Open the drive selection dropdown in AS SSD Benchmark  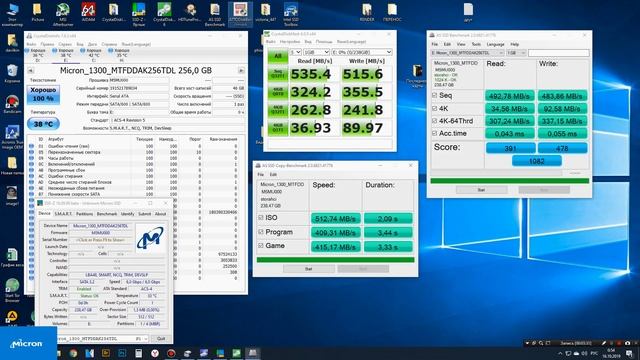pos(468,53)
